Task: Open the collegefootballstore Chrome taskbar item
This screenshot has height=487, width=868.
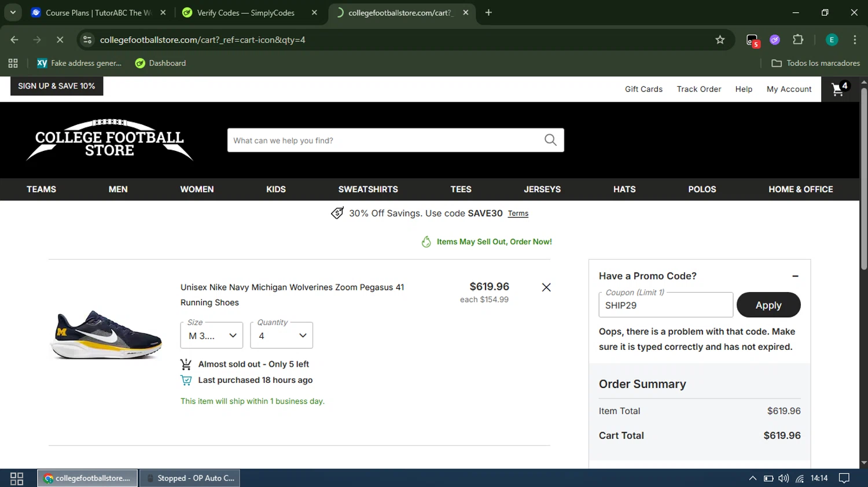Action: tap(88, 478)
